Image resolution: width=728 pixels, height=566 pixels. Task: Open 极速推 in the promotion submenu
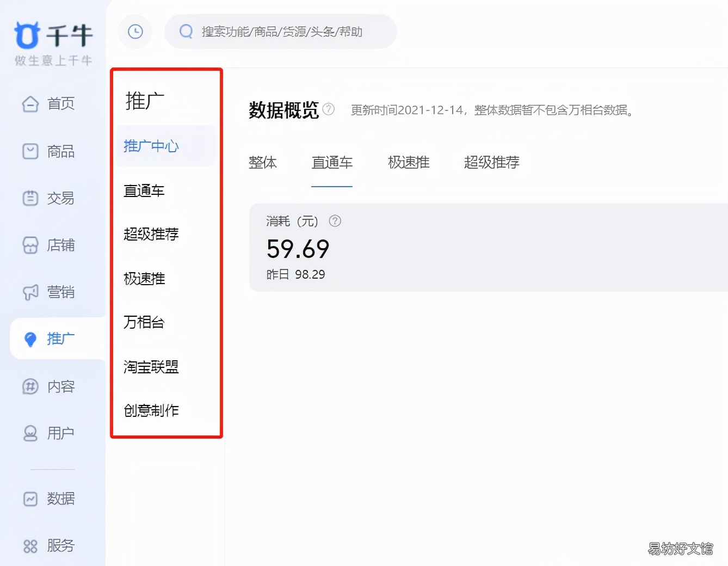click(x=144, y=279)
